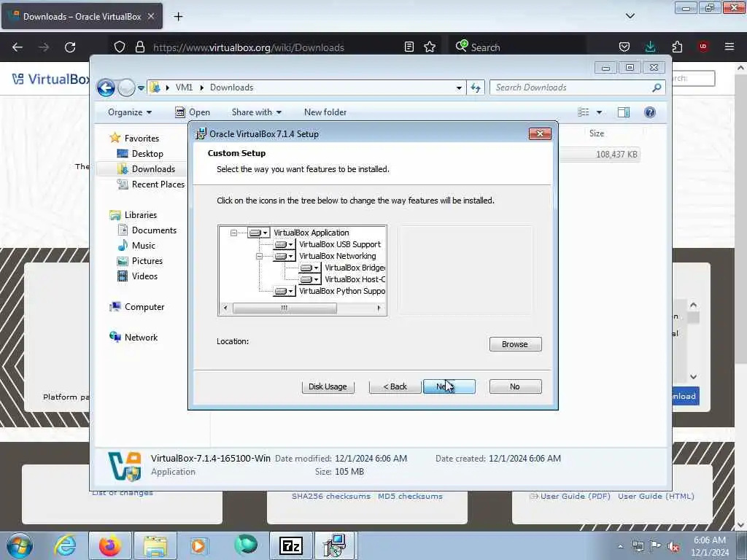This screenshot has height=560, width=747.
Task: Open the Share with menu
Action: pyautogui.click(x=256, y=112)
